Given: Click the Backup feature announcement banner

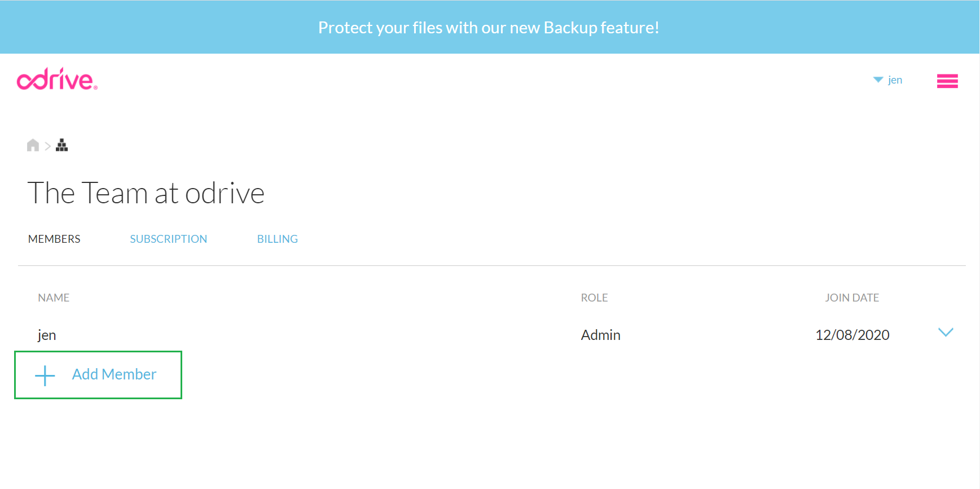Looking at the screenshot, I should click(x=489, y=27).
